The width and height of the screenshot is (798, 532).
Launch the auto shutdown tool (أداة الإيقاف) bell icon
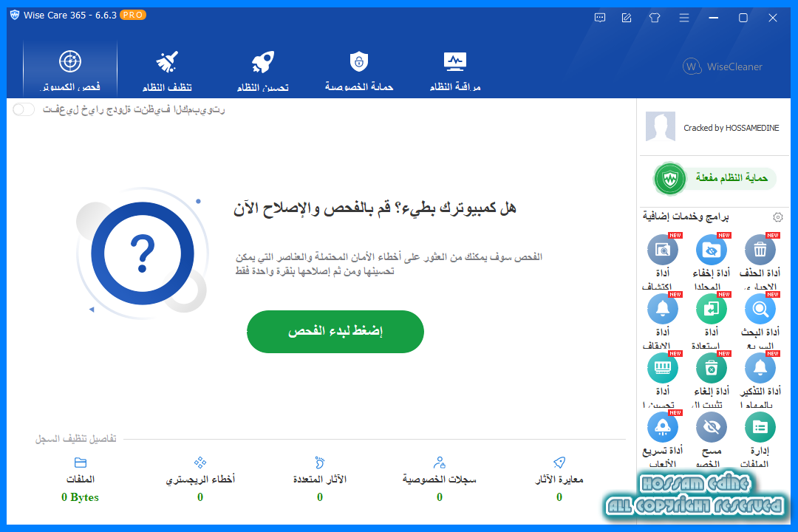(663, 309)
